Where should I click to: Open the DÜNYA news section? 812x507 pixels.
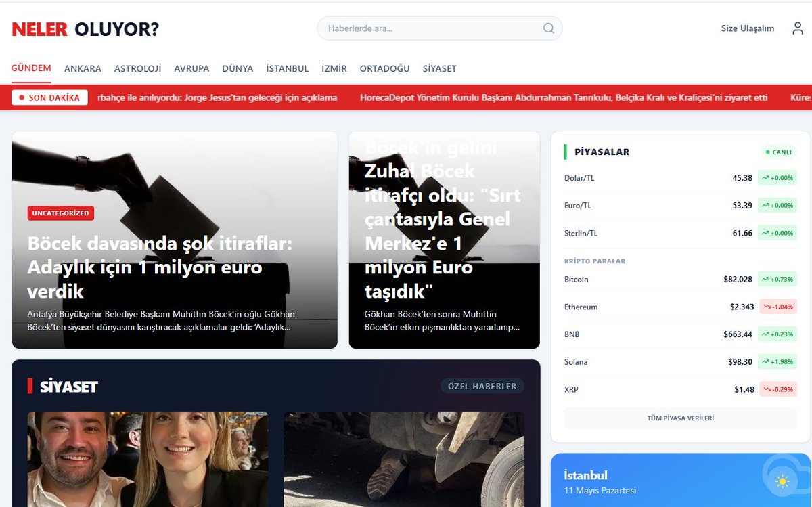pos(238,68)
